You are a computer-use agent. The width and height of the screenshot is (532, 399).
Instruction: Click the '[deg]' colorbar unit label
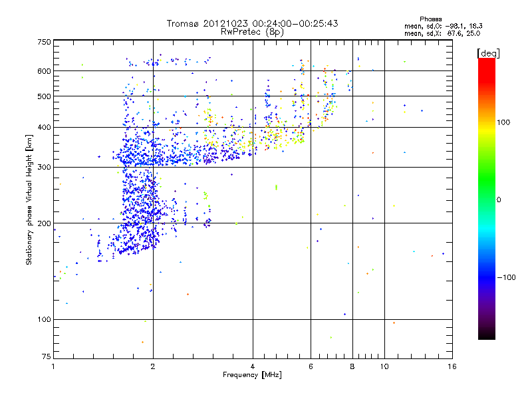click(x=488, y=53)
